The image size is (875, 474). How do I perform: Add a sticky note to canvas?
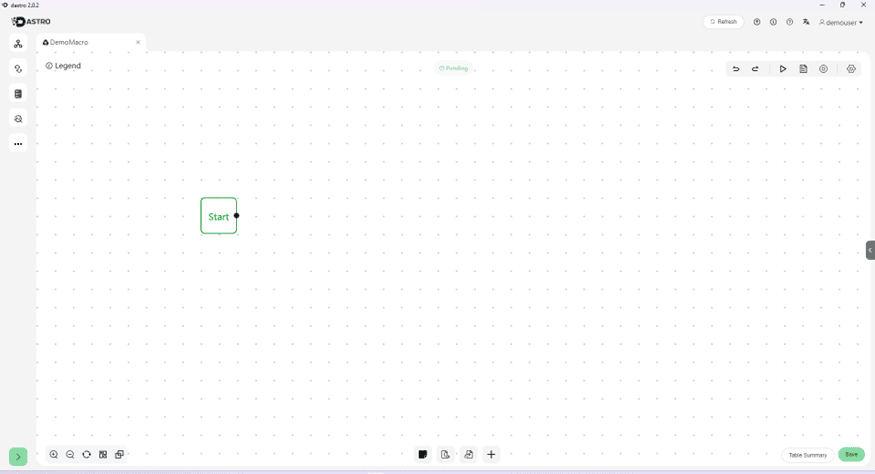tap(423, 454)
